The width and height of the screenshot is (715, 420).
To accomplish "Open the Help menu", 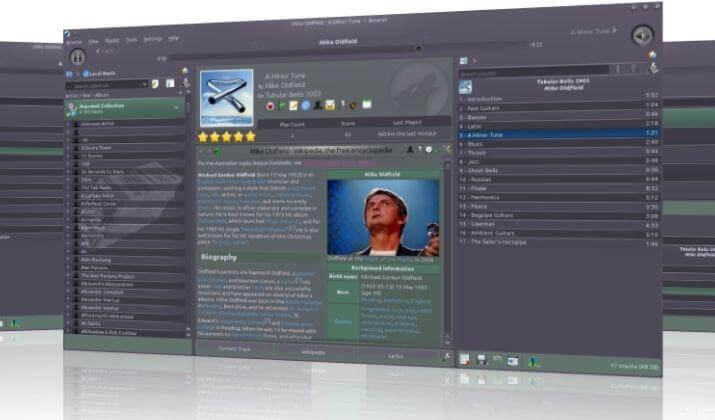I will (173, 38).
